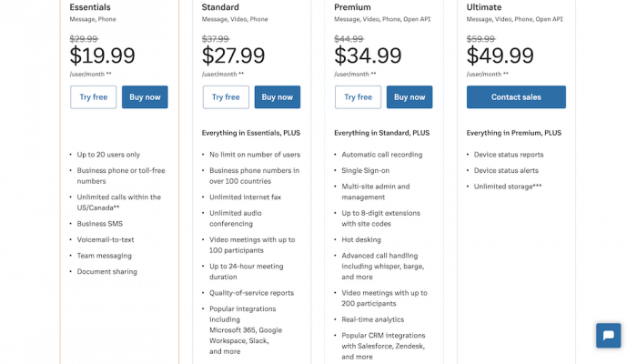Click Try free under Essentials plan
637x364 pixels.
point(94,97)
